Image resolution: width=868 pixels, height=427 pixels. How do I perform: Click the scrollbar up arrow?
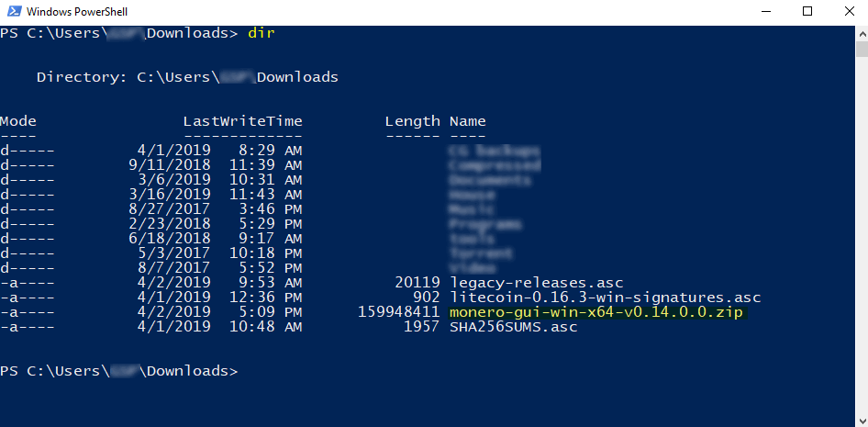pyautogui.click(x=862, y=33)
